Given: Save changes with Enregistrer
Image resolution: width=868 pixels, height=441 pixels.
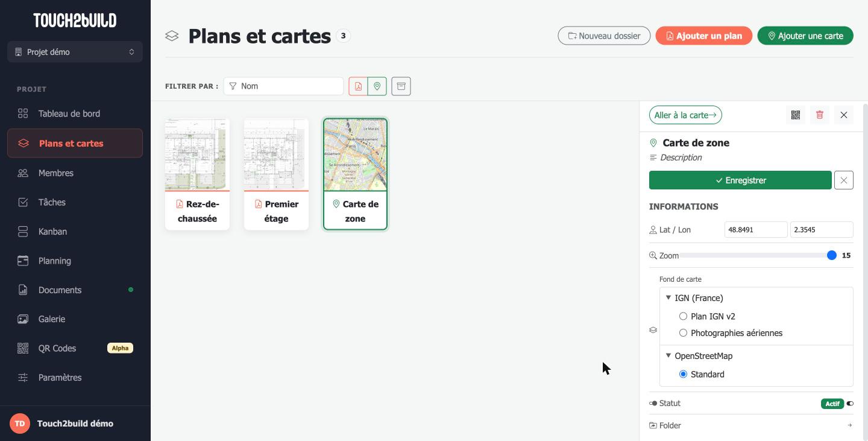Looking at the screenshot, I should pos(740,180).
